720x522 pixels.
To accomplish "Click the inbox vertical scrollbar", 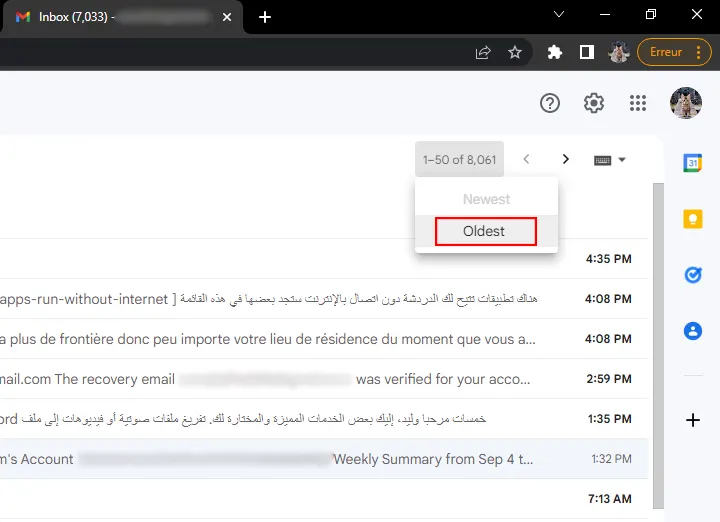I will click(658, 346).
